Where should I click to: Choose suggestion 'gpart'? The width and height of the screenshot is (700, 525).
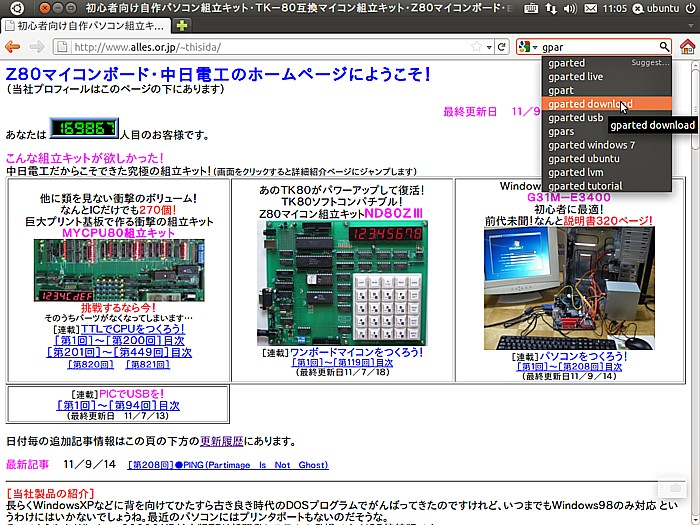(606, 91)
